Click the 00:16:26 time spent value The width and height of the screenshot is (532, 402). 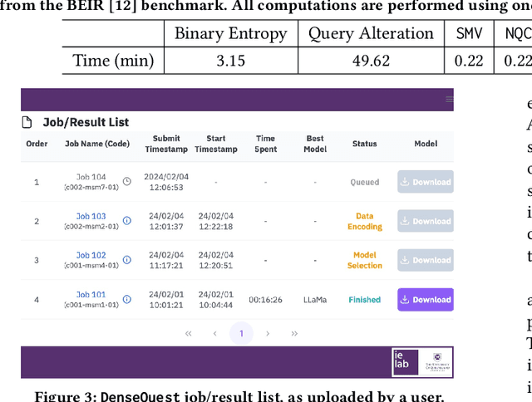[266, 300]
